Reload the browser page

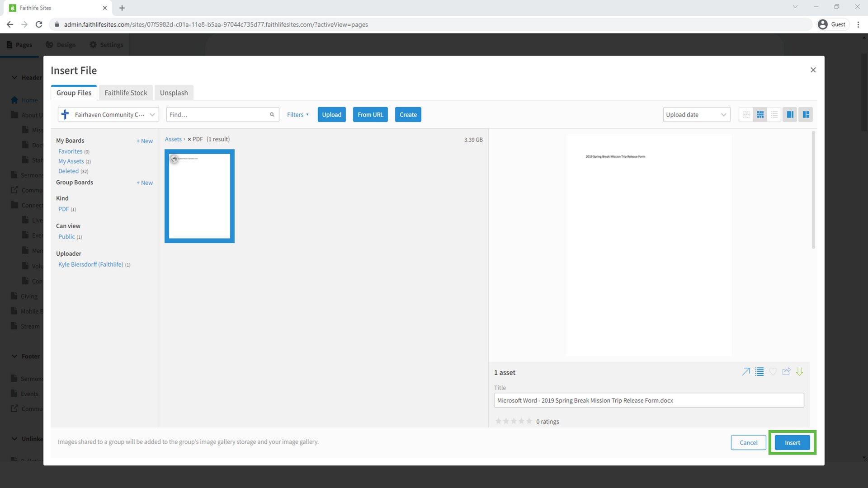39,24
